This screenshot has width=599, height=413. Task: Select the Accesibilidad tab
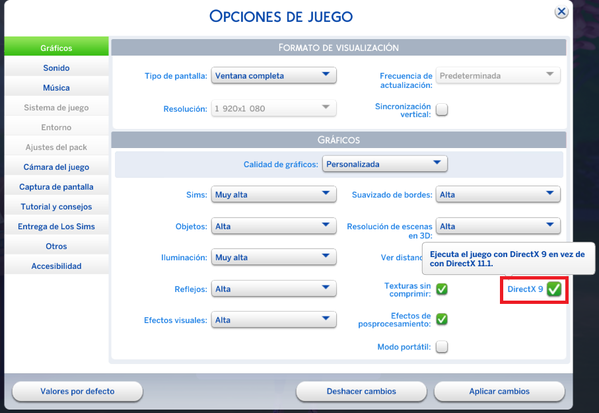[x=57, y=266]
